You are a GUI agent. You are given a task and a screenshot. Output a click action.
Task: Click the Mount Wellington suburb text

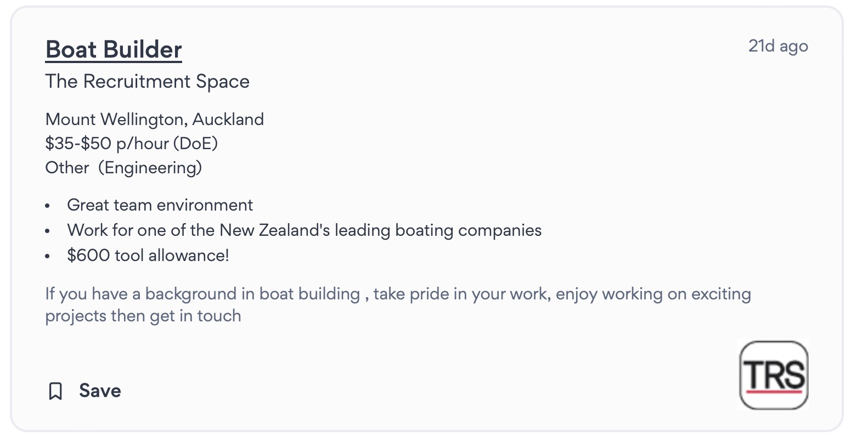116,119
